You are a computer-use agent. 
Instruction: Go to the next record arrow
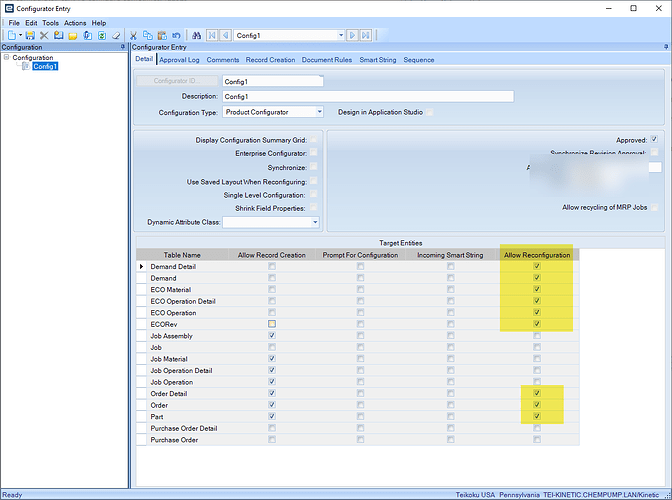pos(352,35)
